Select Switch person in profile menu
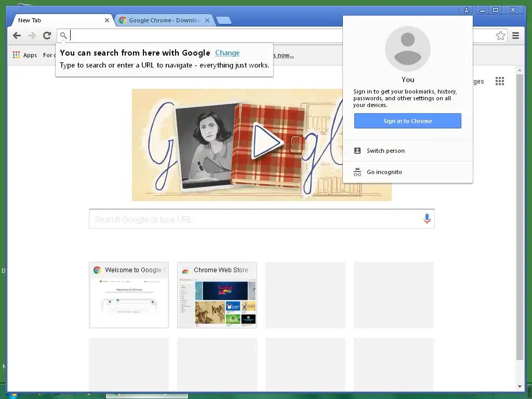 tap(407, 151)
